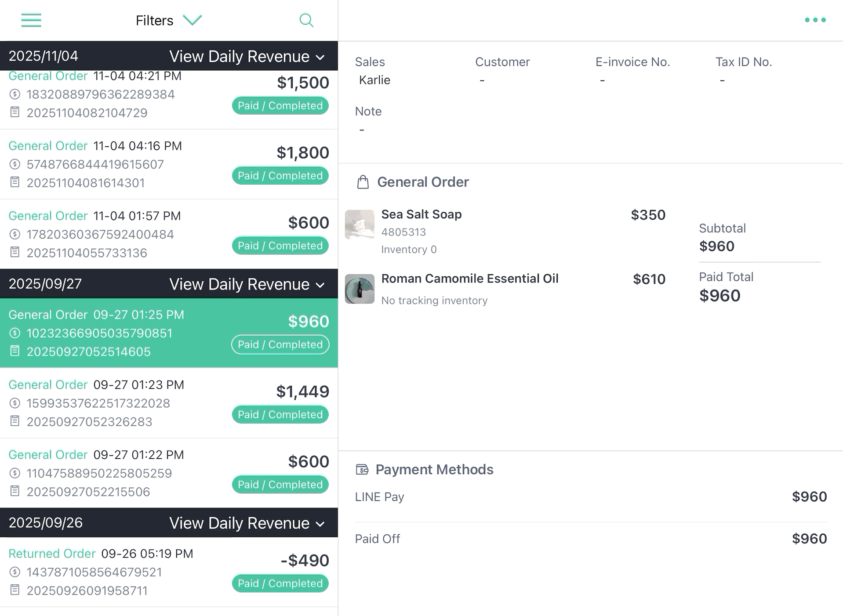Open the hamburger menu icon
Image resolution: width=843 pixels, height=616 pixels.
(x=31, y=20)
